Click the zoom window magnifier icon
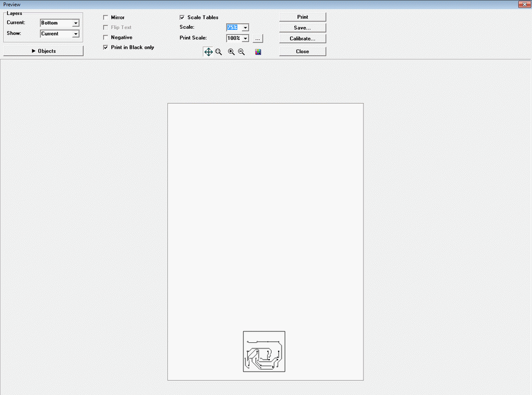 [218, 52]
